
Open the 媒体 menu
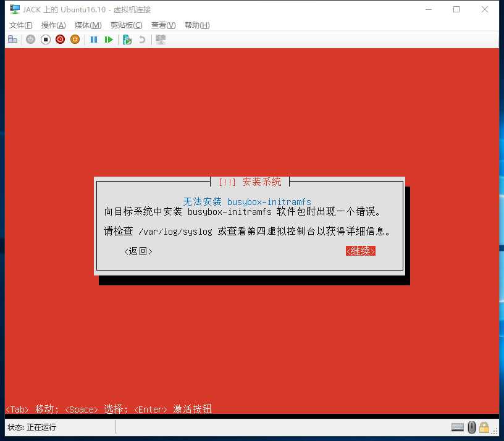pyautogui.click(x=87, y=25)
